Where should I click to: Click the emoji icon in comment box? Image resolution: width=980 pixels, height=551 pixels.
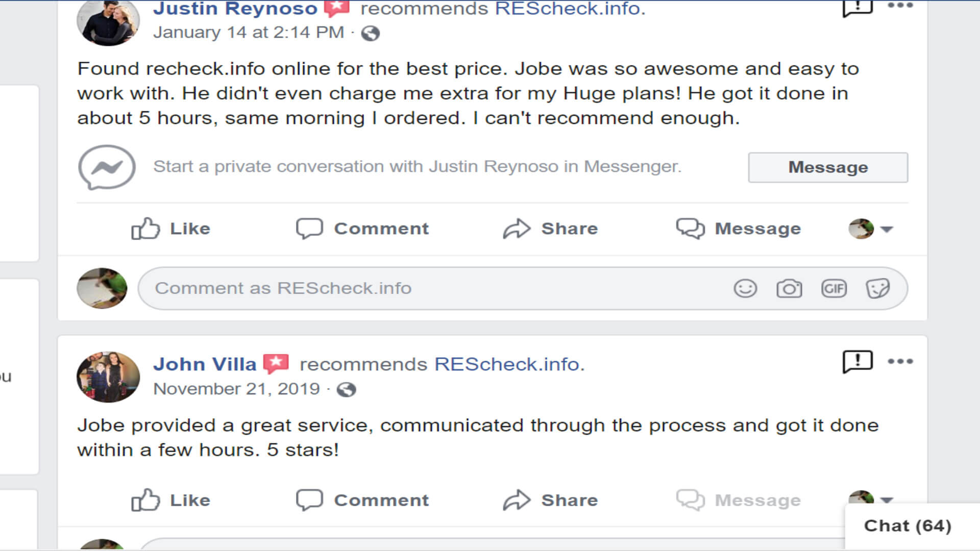(x=745, y=289)
